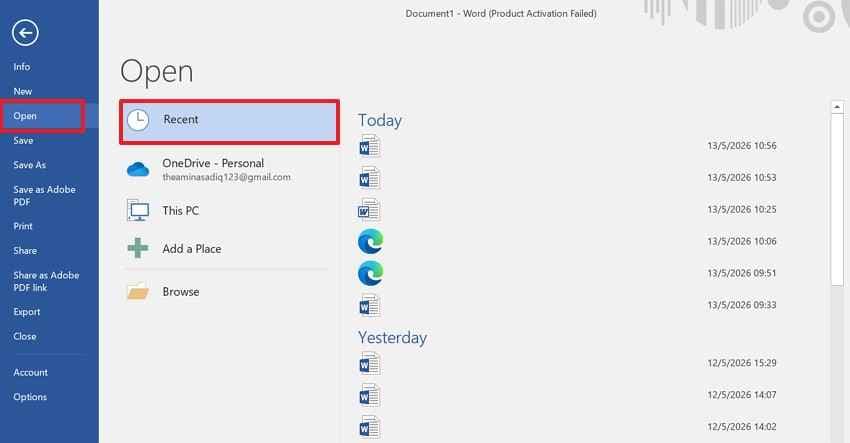
Task: Open the Export page
Action: pos(27,311)
